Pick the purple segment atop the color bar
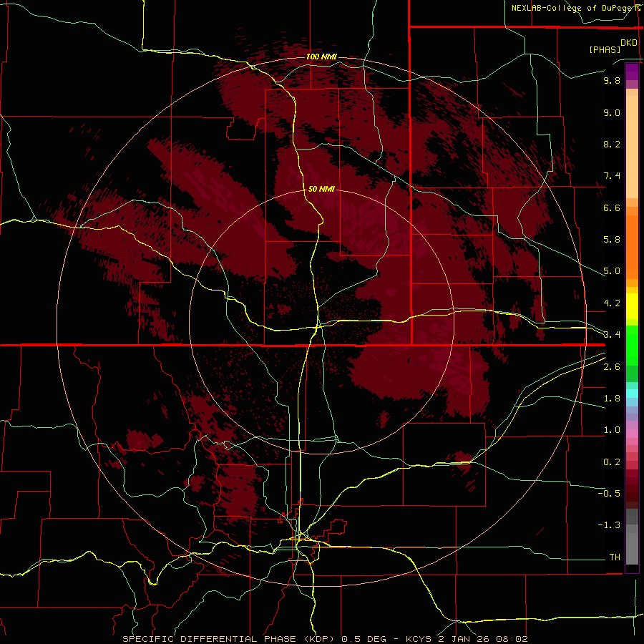The width and height of the screenshot is (644, 644). point(632,72)
